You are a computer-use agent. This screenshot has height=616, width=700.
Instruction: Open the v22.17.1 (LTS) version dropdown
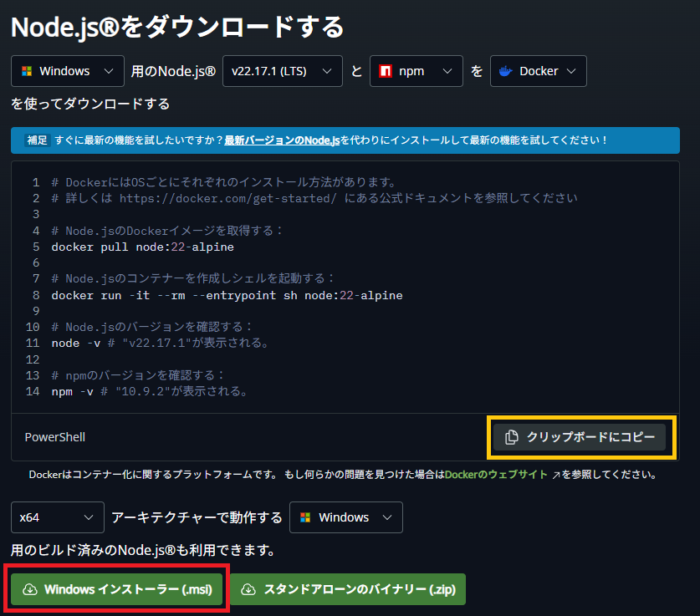(x=283, y=71)
